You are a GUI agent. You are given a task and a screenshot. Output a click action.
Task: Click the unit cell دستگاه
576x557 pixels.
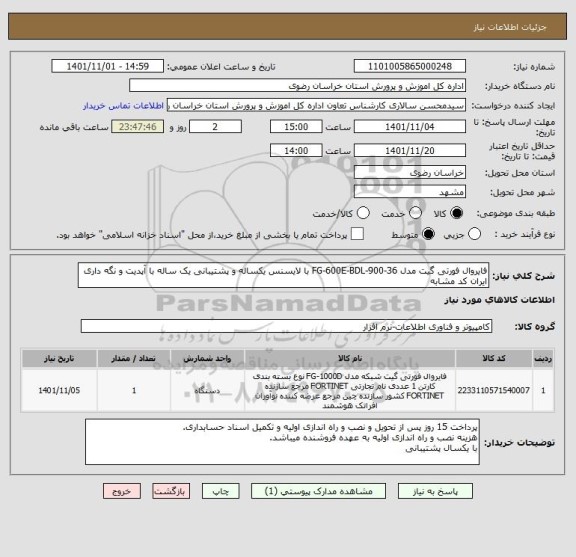coord(208,391)
